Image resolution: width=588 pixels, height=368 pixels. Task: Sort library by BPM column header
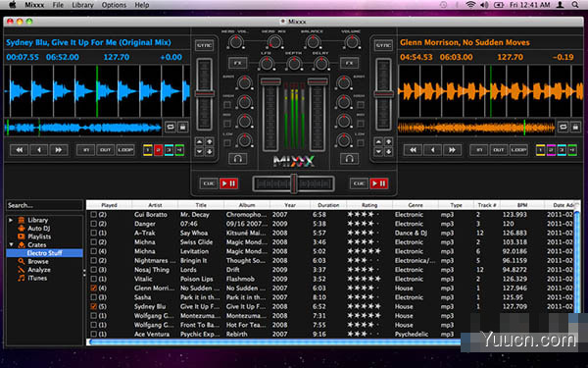click(x=522, y=205)
